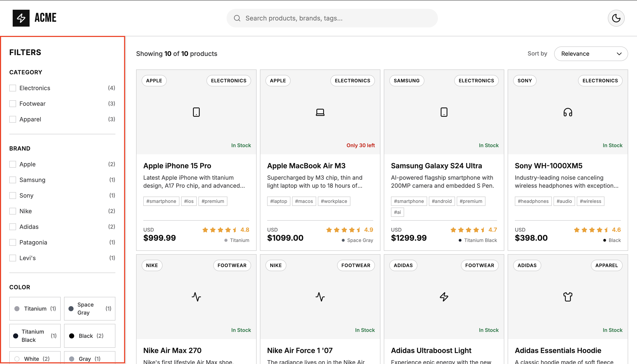Click the #workplace tag
This screenshot has height=364, width=637.
point(334,201)
